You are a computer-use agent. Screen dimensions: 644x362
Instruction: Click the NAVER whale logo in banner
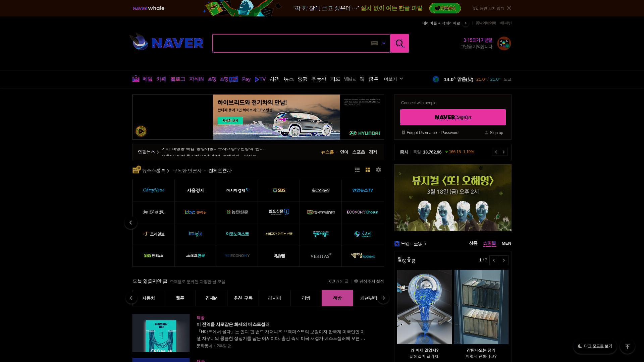(149, 8)
